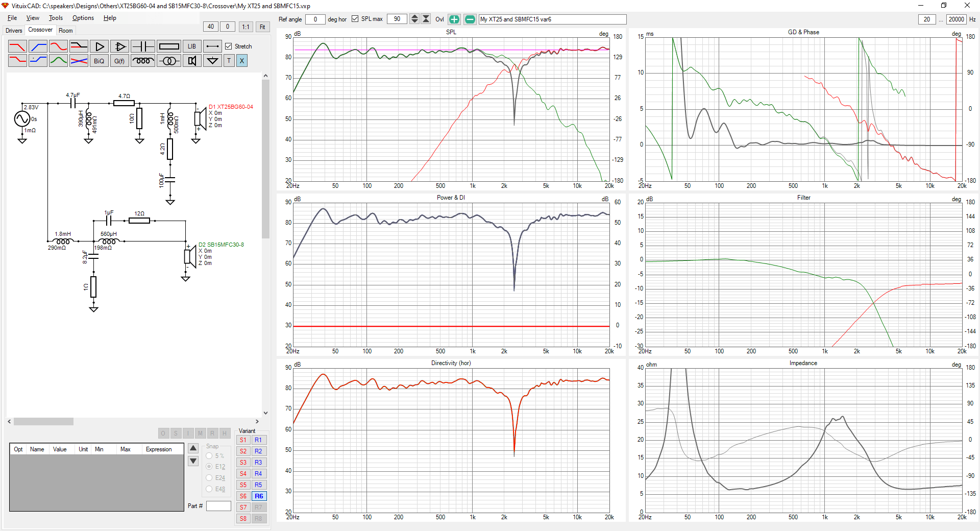Click the Fit zoom button
Viewport: 980px width, 531px height.
[262, 27]
